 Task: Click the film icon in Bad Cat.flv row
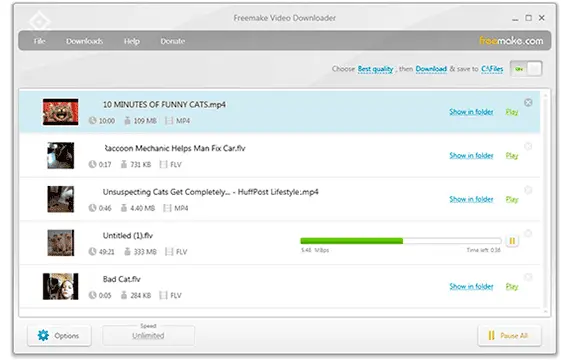[x=163, y=295]
